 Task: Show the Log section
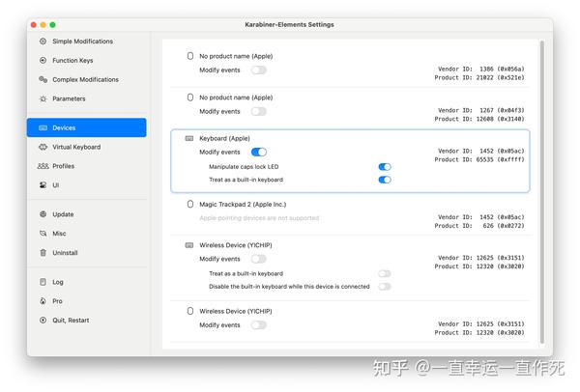pos(87,282)
